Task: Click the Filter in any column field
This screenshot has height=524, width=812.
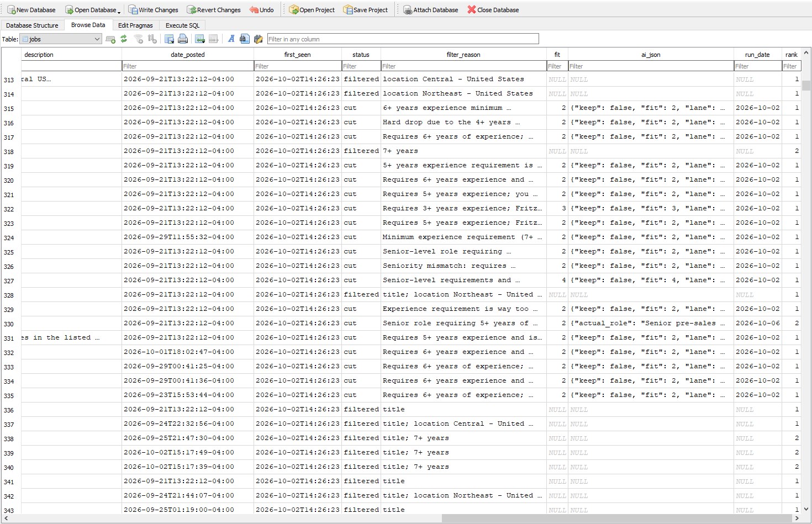Action: tap(403, 39)
